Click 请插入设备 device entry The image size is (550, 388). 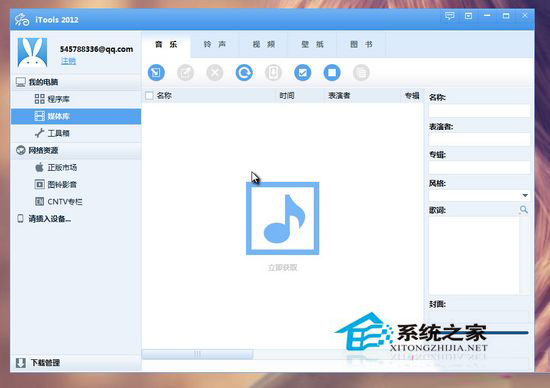(x=76, y=219)
